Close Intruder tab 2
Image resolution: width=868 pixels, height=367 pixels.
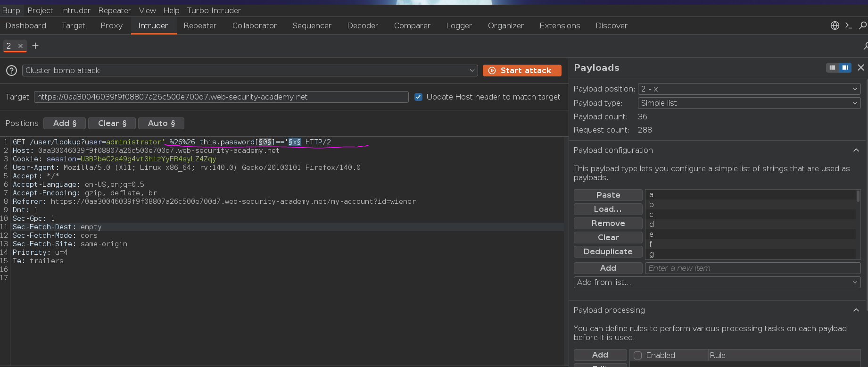(x=20, y=46)
